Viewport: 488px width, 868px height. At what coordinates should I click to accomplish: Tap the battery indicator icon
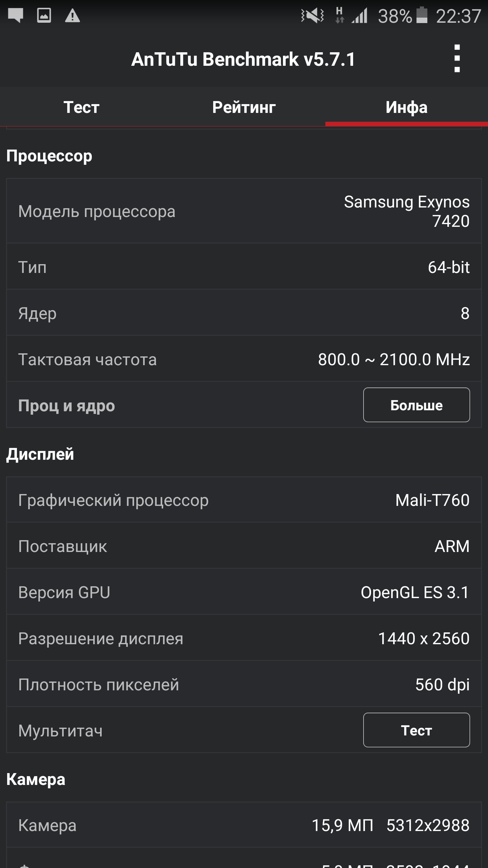(422, 15)
